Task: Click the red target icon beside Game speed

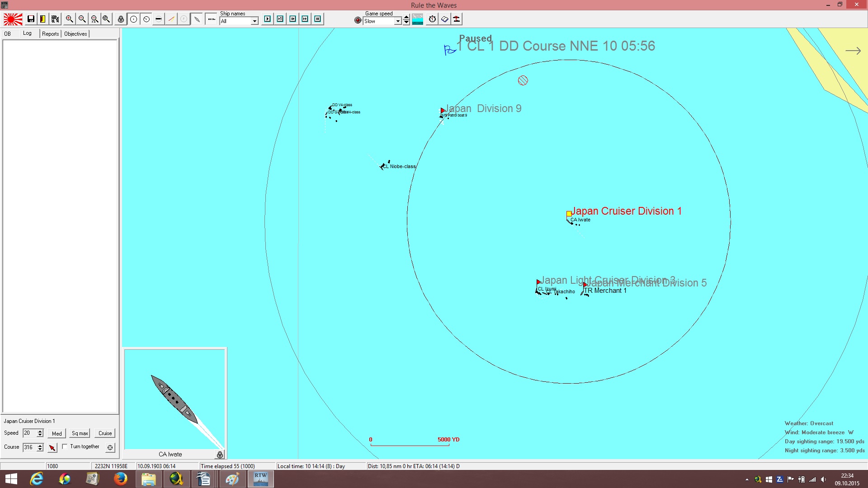Action: 358,20
